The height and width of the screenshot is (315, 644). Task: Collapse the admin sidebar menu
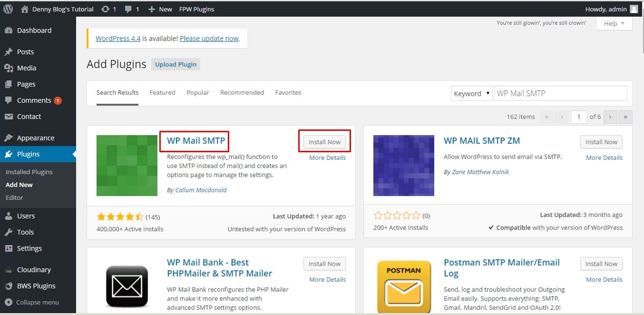click(x=32, y=302)
